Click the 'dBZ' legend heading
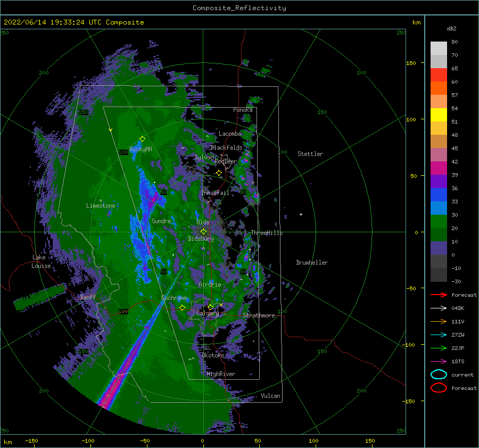The height and width of the screenshot is (448, 479). pyautogui.click(x=451, y=28)
